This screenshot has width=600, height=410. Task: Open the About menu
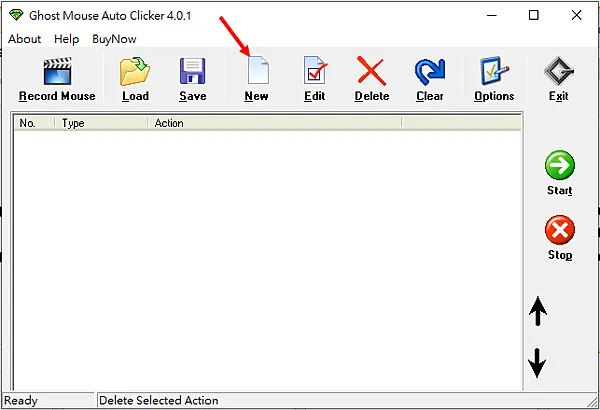[24, 39]
